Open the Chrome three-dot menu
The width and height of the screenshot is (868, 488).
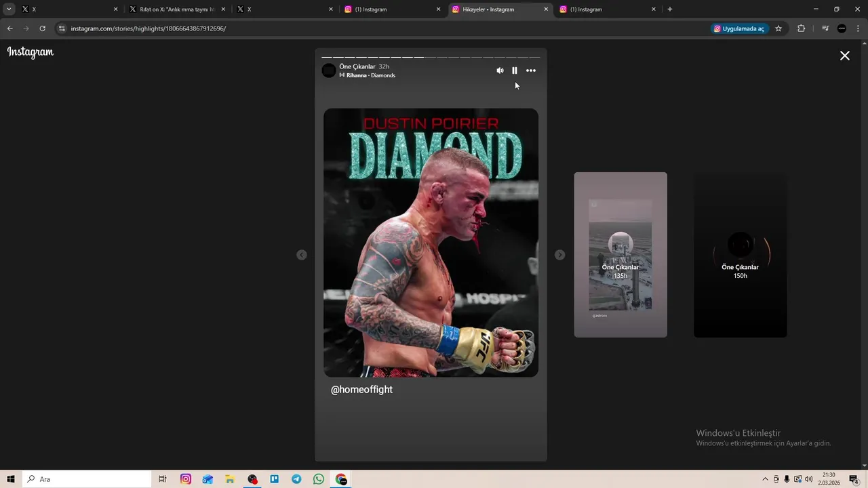pos(859,28)
